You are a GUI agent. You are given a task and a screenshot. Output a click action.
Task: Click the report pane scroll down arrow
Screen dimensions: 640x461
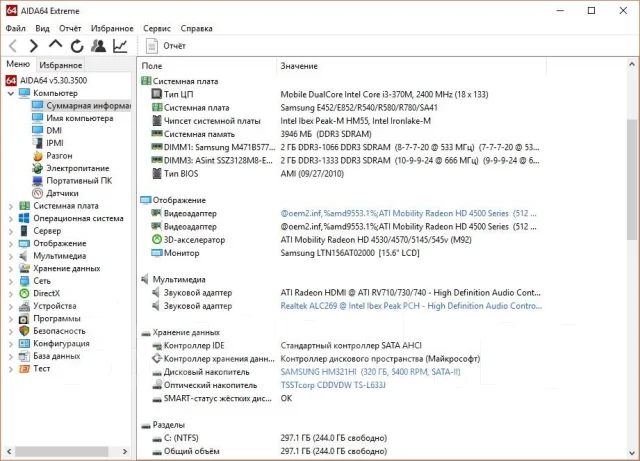coord(632,453)
